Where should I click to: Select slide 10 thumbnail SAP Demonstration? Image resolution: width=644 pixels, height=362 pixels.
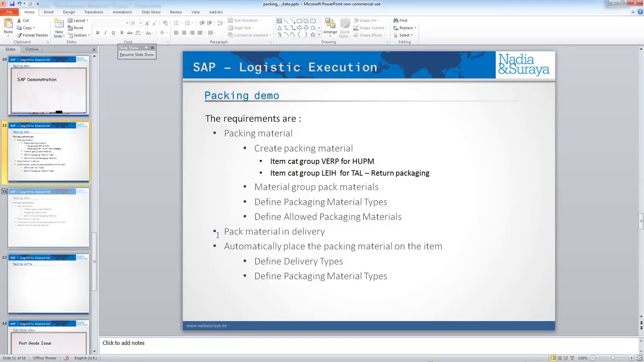(48, 86)
